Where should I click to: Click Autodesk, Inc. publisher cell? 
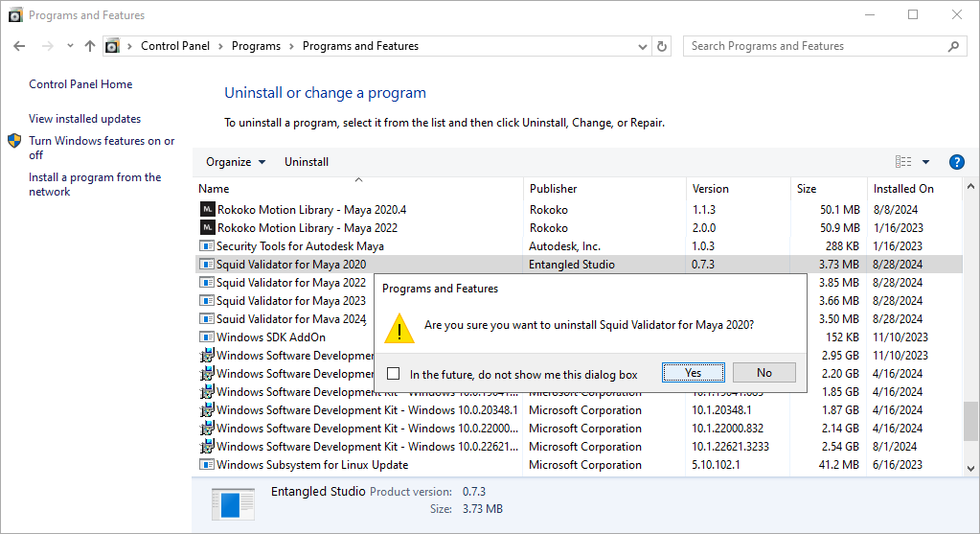pyautogui.click(x=564, y=246)
